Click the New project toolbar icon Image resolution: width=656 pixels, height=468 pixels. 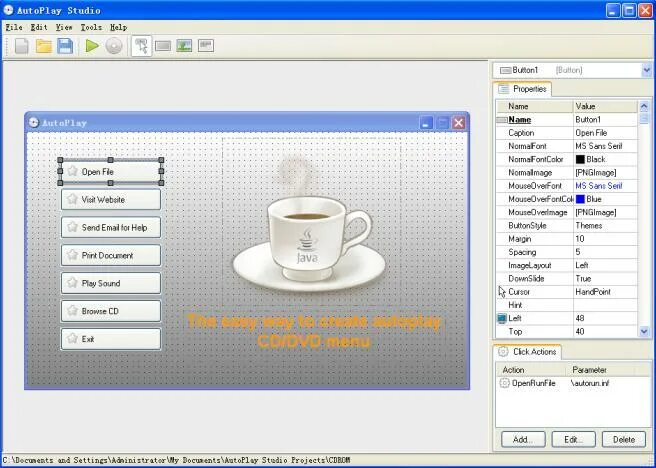21,46
